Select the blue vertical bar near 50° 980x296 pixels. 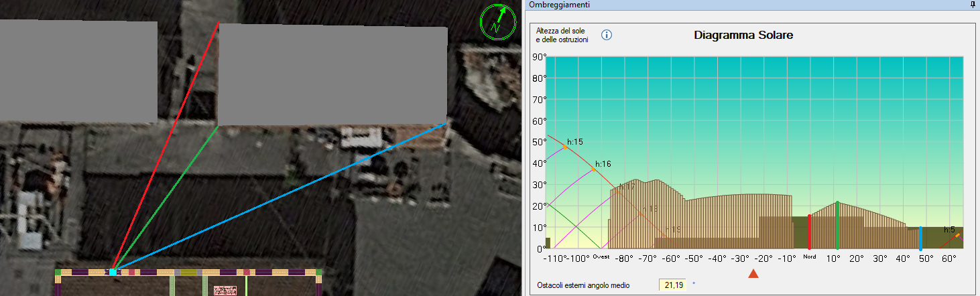click(x=920, y=238)
